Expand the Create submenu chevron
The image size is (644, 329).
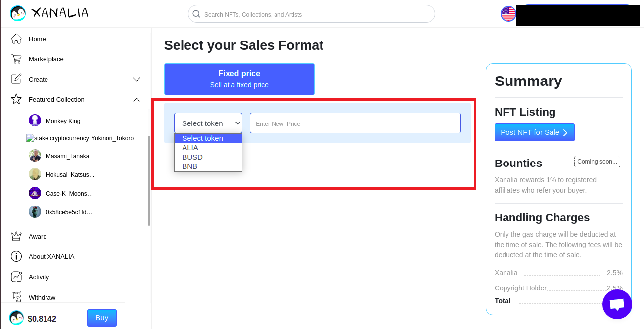(x=137, y=79)
